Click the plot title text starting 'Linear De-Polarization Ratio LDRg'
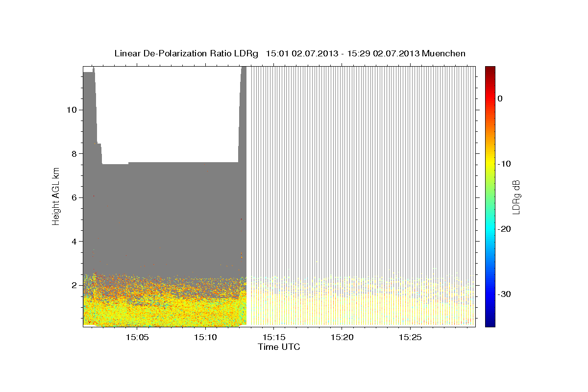Image resolution: width=588 pixels, height=392 pixels. [x=290, y=53]
